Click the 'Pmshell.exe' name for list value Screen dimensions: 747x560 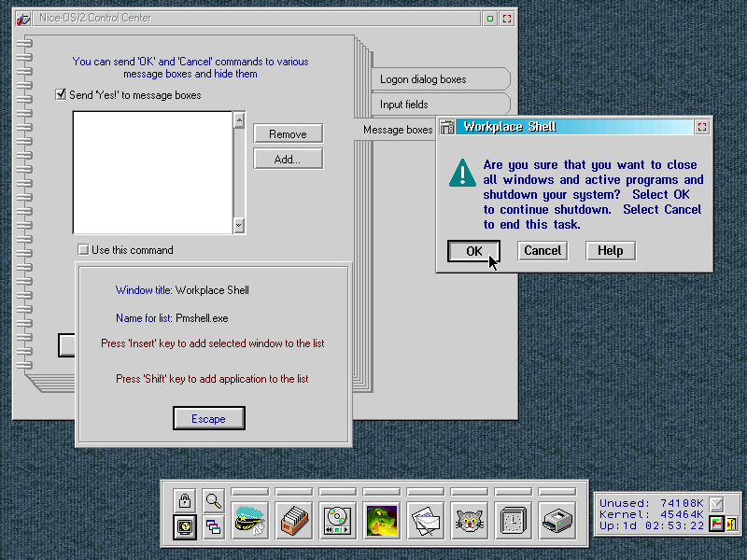(x=202, y=318)
